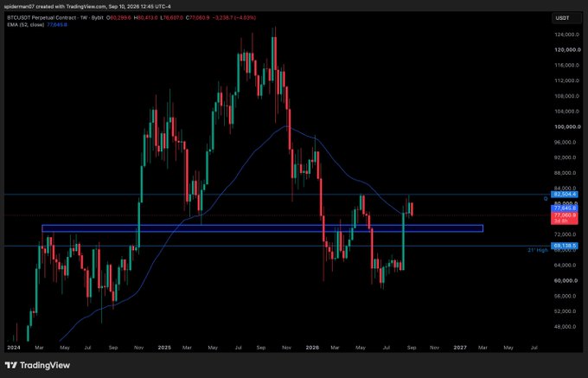588x378 pixels.
Task: Click the BTCUSDT Perpetual Contract symbol title
Action: tap(55, 17)
